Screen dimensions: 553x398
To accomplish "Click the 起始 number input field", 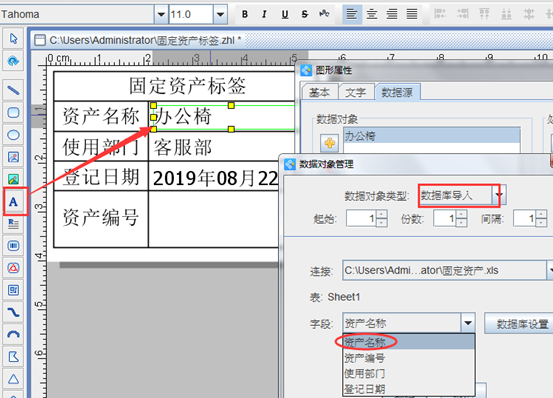I will pyautogui.click(x=361, y=219).
